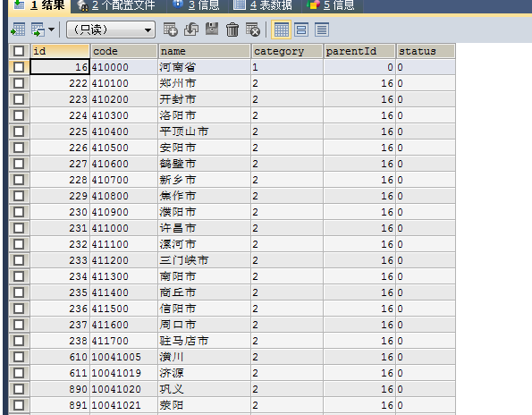This screenshot has width=532, height=415.
Task: Check the row checkbox for 河南省
Action: pyautogui.click(x=19, y=67)
